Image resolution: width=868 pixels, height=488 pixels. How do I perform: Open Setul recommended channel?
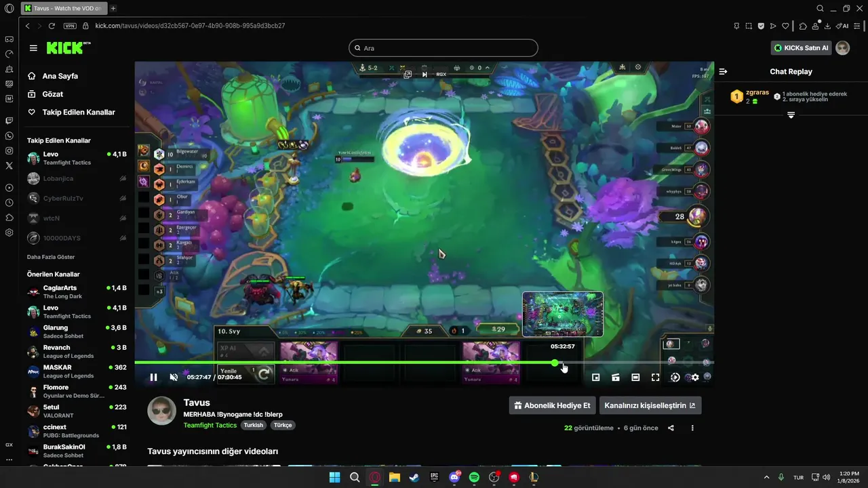[77, 411]
